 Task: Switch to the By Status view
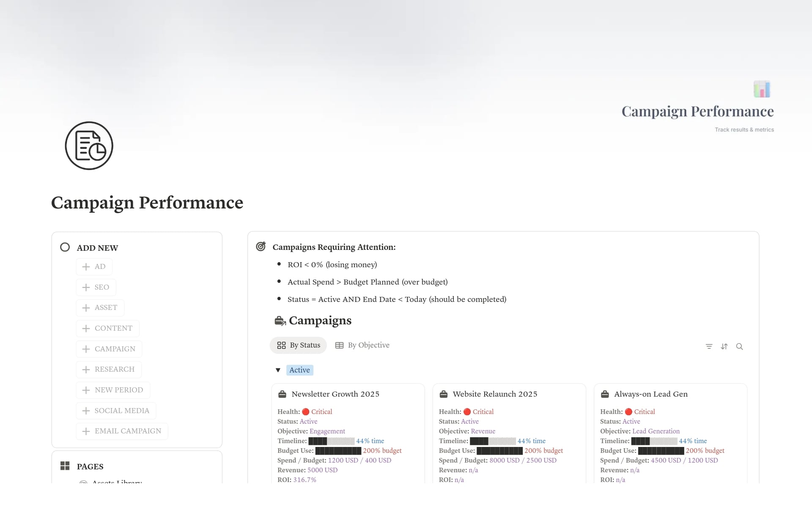(x=298, y=345)
